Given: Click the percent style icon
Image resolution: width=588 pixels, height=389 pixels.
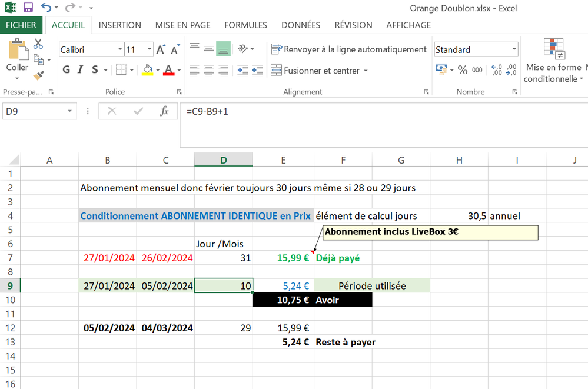Looking at the screenshot, I should 463,70.
